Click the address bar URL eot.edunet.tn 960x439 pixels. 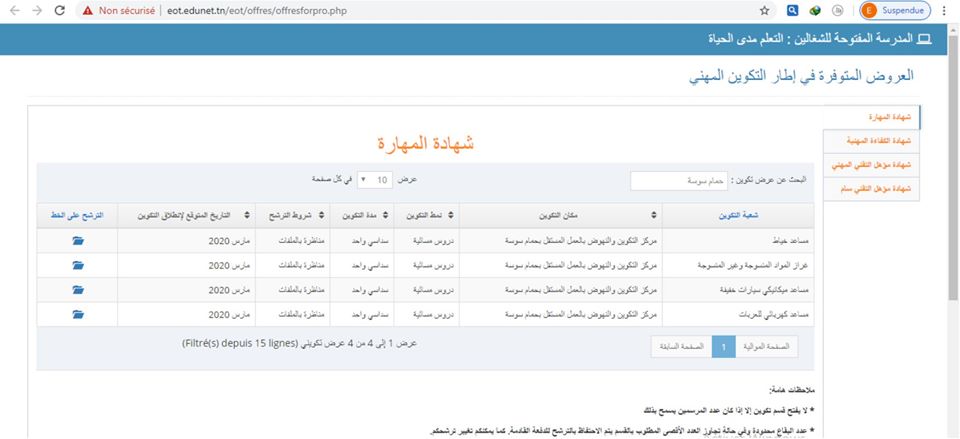(x=257, y=10)
